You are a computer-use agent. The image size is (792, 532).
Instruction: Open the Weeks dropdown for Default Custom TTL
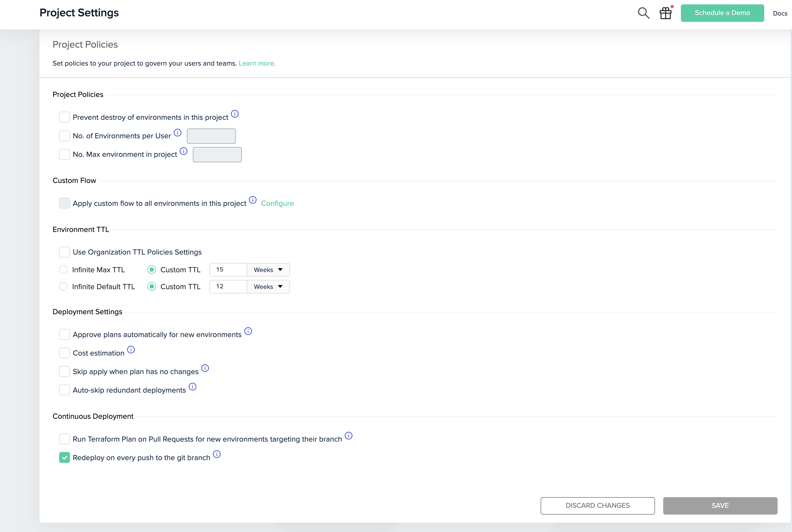(268, 287)
